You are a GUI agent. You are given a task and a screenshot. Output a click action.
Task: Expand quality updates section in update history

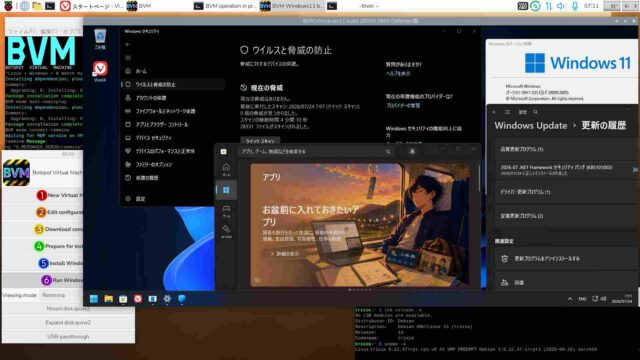point(565,149)
